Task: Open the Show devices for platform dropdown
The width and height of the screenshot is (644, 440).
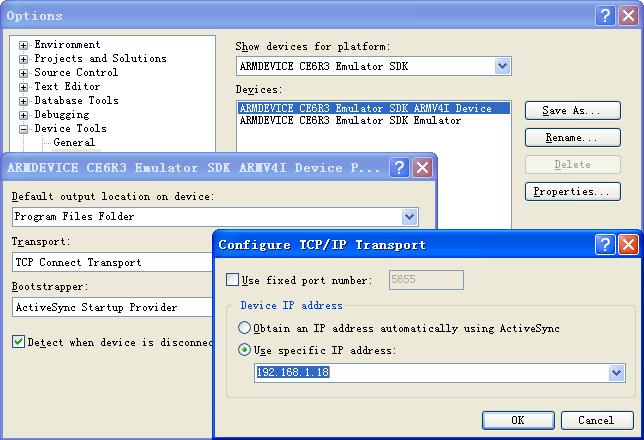Action: [502, 66]
